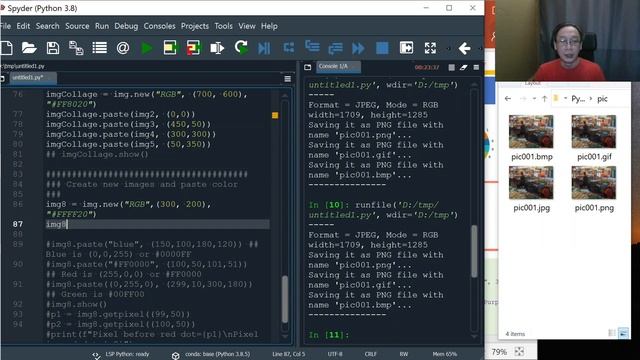The width and height of the screenshot is (640, 360).
Task: Start debugging the file
Action: [x=264, y=48]
